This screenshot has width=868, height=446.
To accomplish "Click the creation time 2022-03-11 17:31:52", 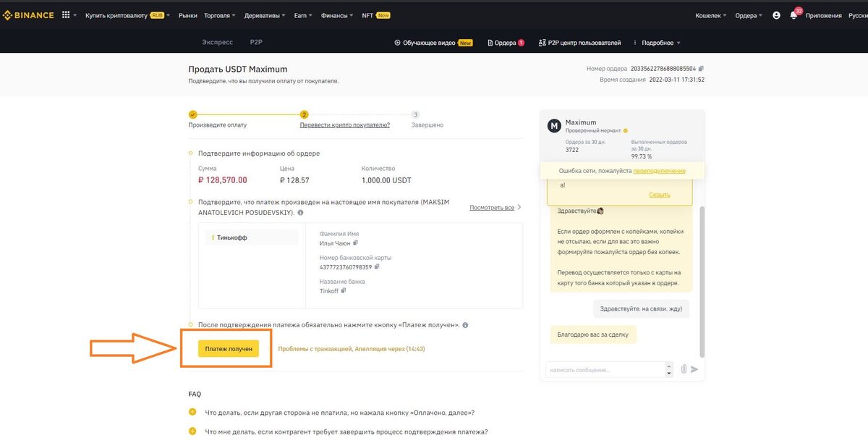I will pyautogui.click(x=676, y=80).
